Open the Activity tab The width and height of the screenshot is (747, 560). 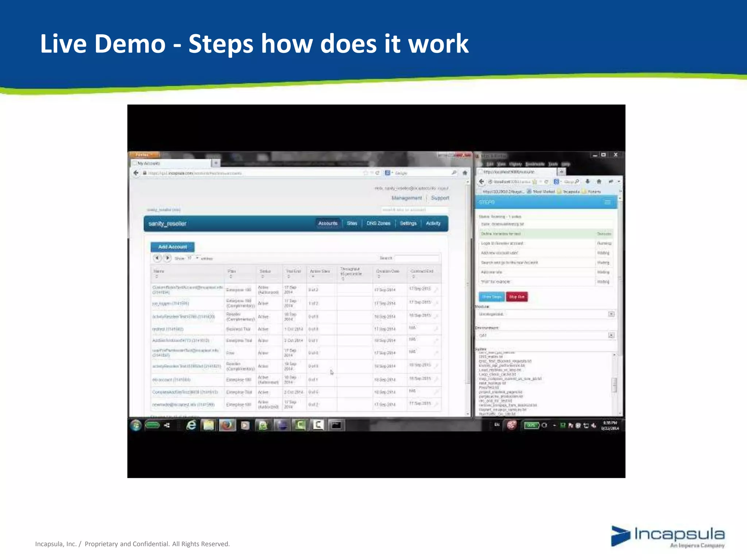(433, 223)
